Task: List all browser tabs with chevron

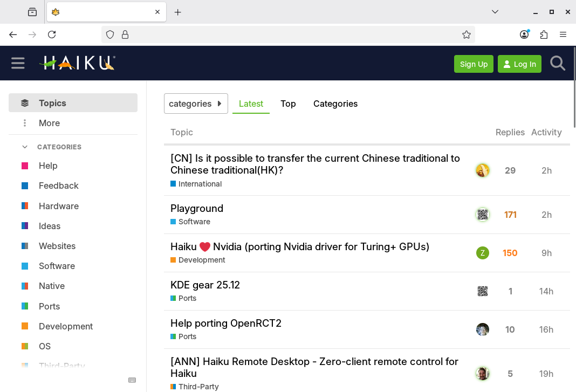Action: 495,12
